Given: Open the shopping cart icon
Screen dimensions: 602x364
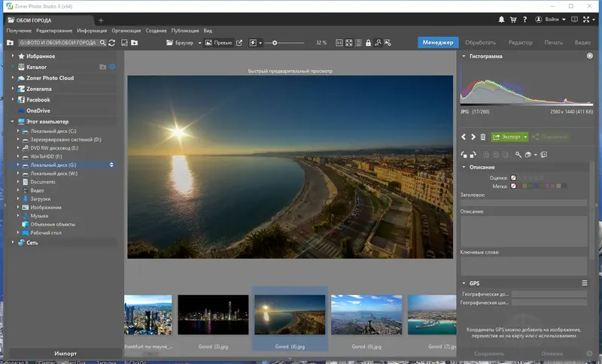Looking at the screenshot, I should 513,20.
